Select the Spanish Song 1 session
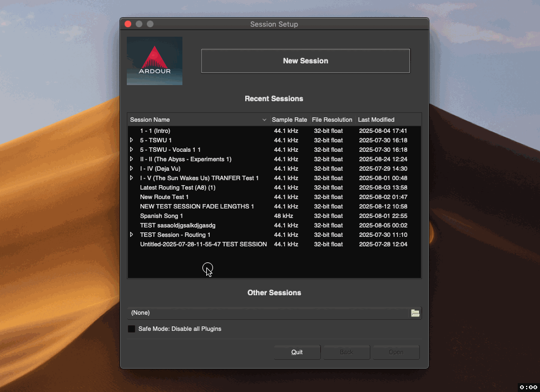This screenshot has width=540, height=392. click(161, 216)
